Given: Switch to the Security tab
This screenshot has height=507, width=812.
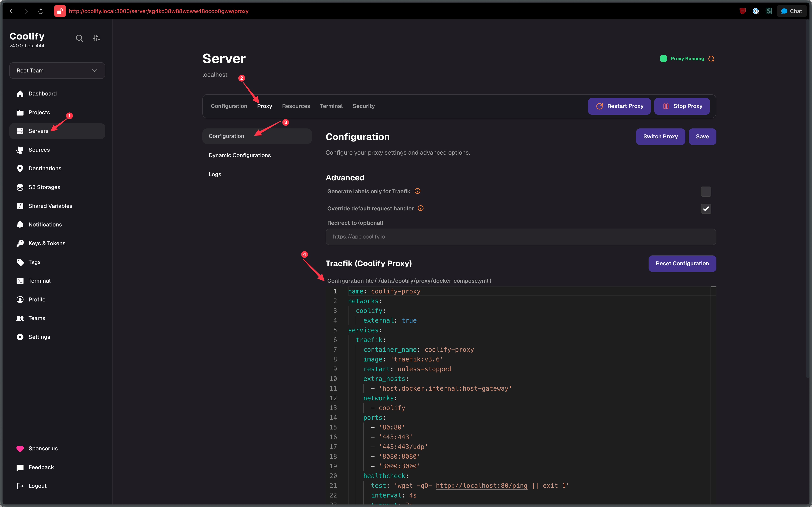Looking at the screenshot, I should click(x=364, y=106).
